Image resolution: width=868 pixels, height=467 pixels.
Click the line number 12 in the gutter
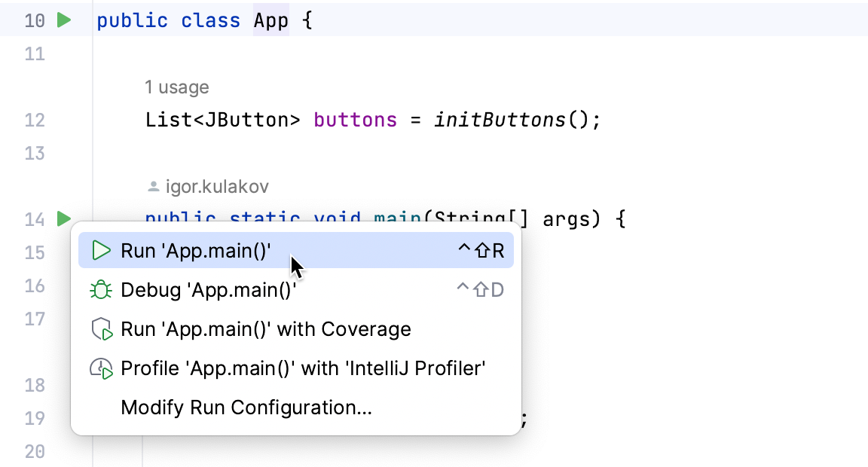point(35,120)
